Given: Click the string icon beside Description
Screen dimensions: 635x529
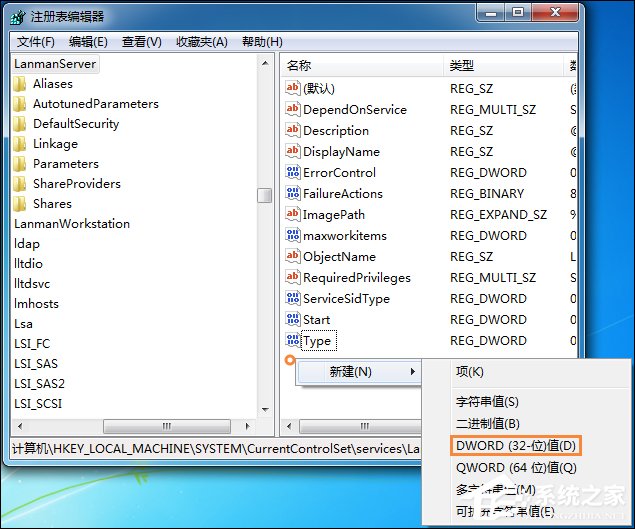Looking at the screenshot, I should [x=292, y=130].
